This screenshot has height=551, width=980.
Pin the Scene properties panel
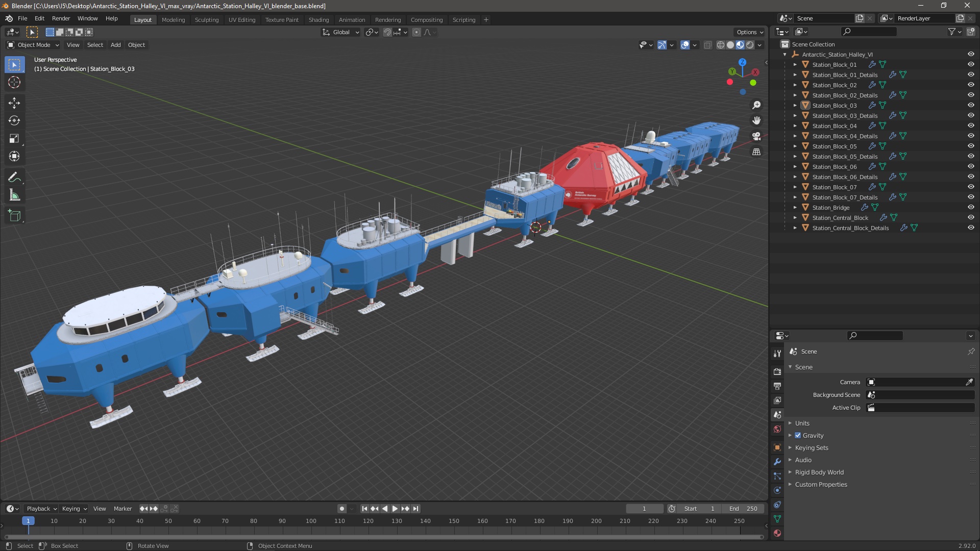click(x=971, y=352)
